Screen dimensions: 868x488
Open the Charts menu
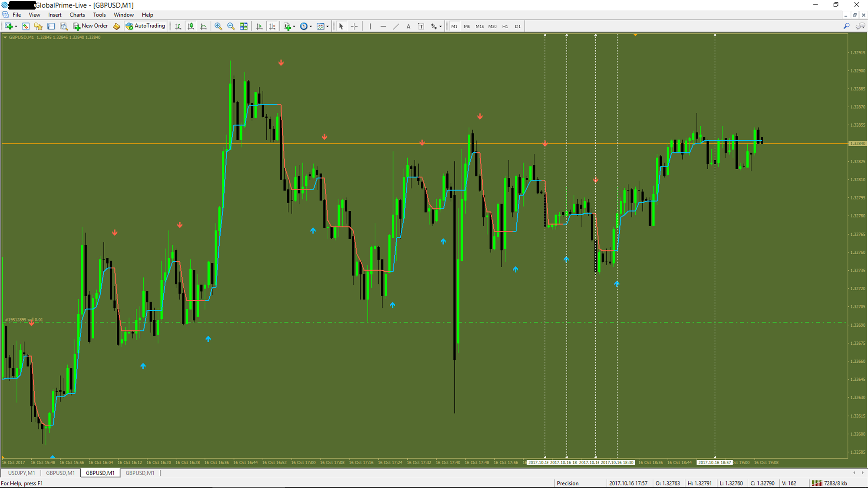pyautogui.click(x=77, y=15)
